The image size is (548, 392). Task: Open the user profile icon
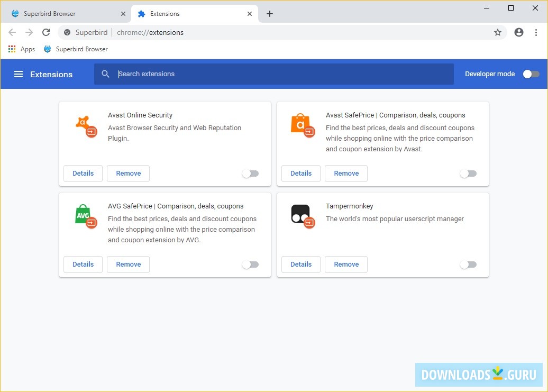coord(518,32)
